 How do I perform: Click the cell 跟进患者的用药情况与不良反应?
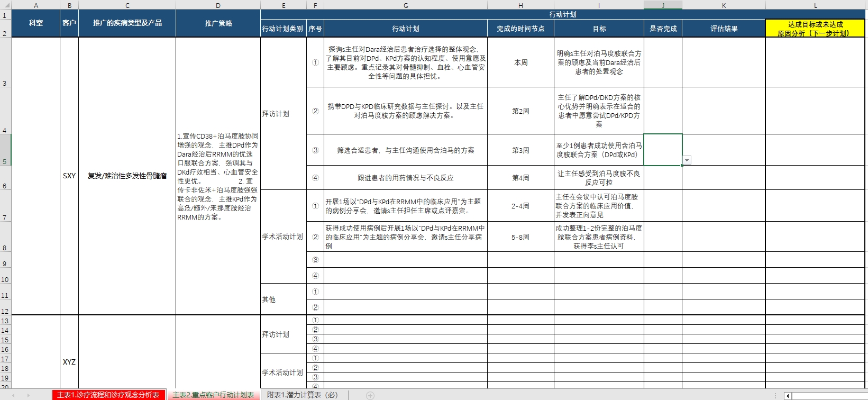(x=406, y=178)
